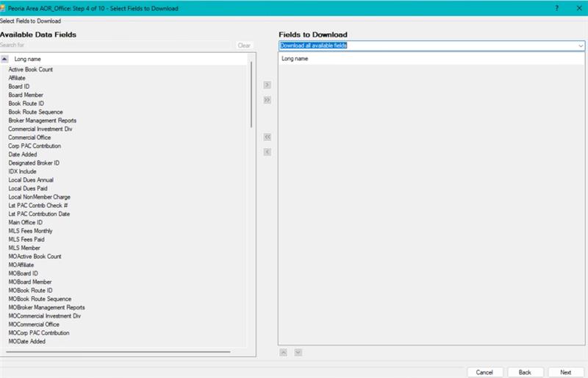Clear the field search box
Viewport: 588px width, 378px height.
[x=245, y=46]
